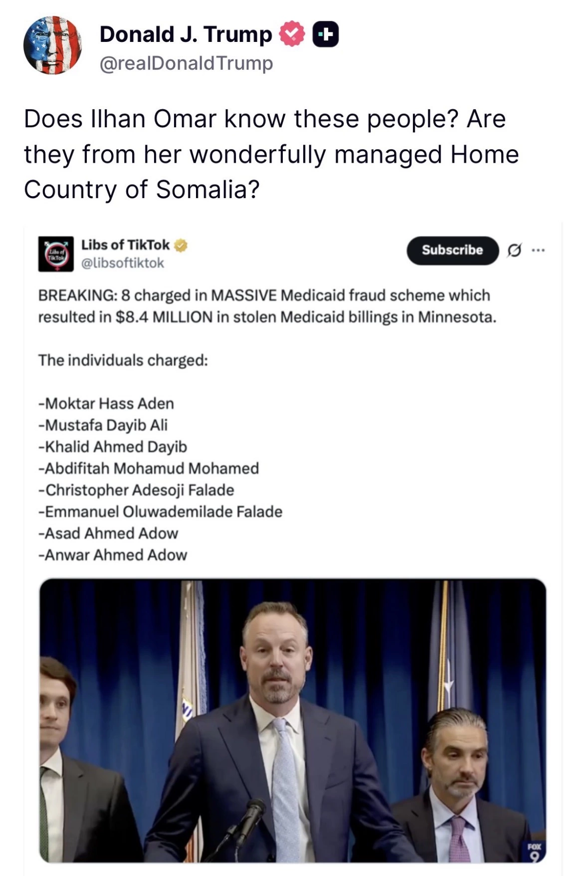The width and height of the screenshot is (588, 876).
Task: Click the Libs of TikTok gold checkmark
Action: click(181, 245)
